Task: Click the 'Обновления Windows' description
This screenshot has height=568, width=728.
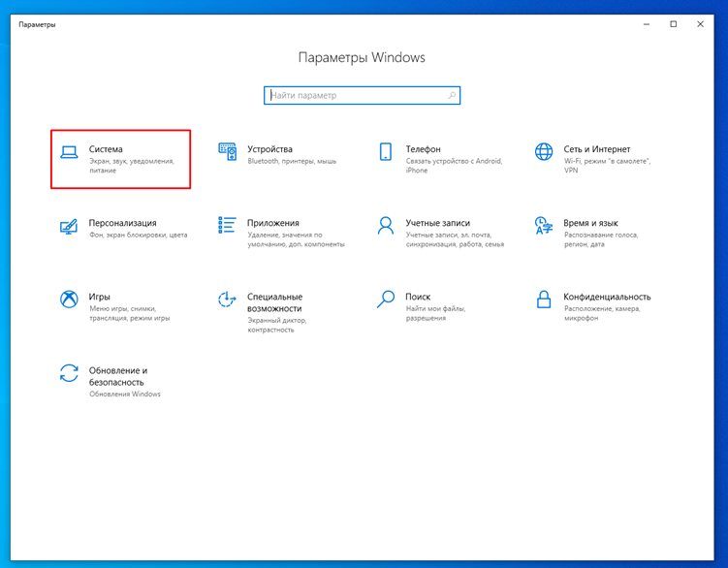Action: (125, 394)
